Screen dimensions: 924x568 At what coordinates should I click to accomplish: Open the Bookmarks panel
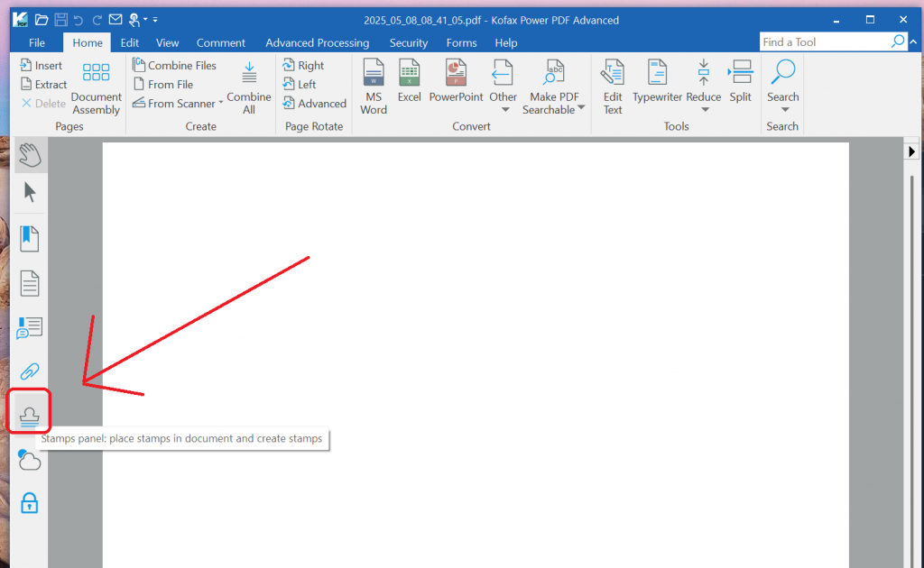[29, 237]
